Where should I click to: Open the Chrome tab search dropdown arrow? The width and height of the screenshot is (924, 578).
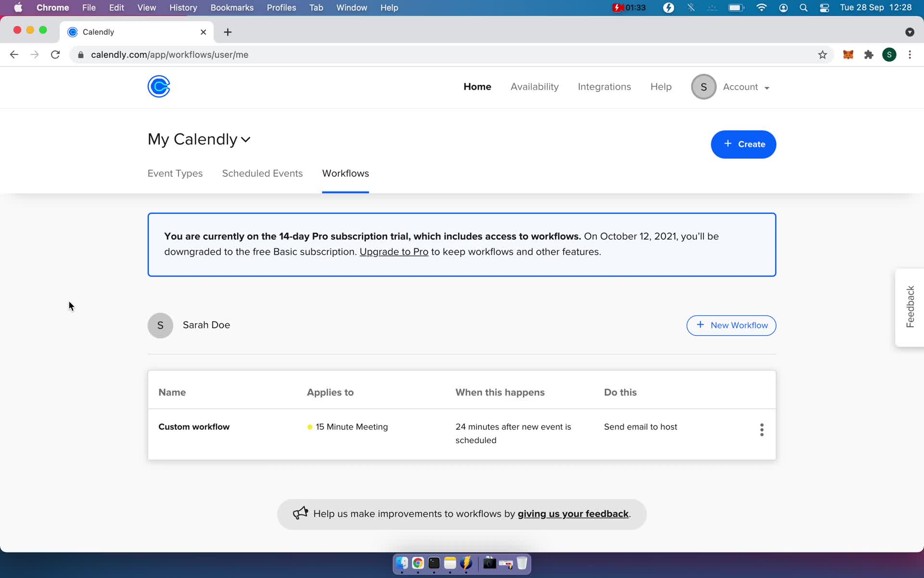tap(909, 32)
